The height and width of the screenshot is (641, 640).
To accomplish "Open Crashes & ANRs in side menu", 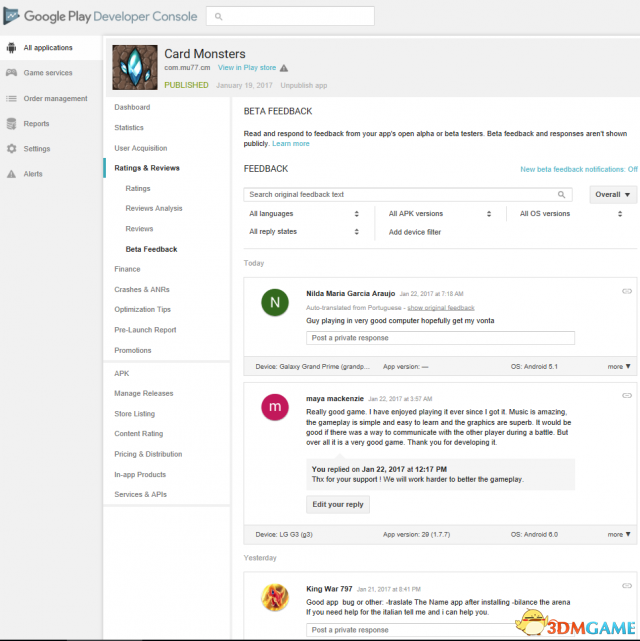I will (142, 290).
